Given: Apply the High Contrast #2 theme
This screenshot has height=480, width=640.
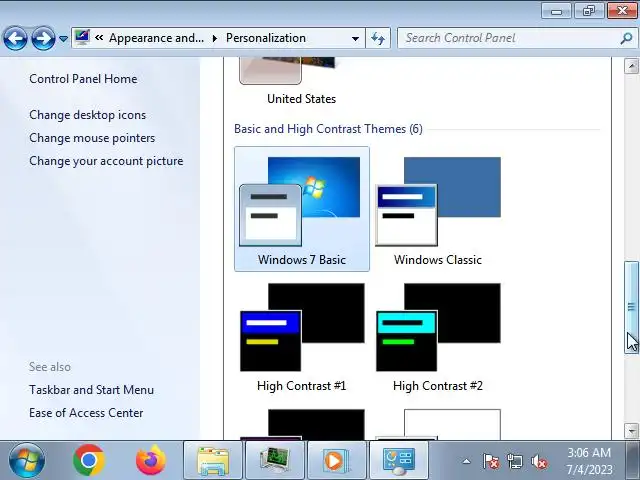Looking at the screenshot, I should coord(438,336).
